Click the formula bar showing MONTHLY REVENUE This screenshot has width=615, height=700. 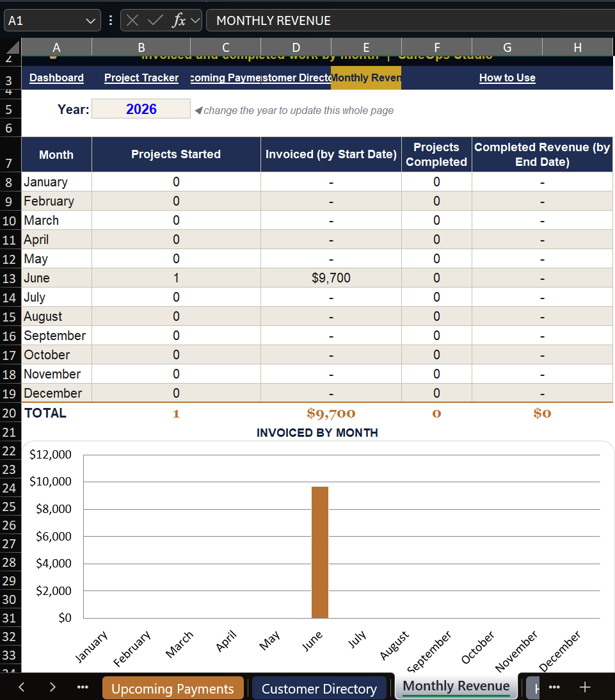410,20
